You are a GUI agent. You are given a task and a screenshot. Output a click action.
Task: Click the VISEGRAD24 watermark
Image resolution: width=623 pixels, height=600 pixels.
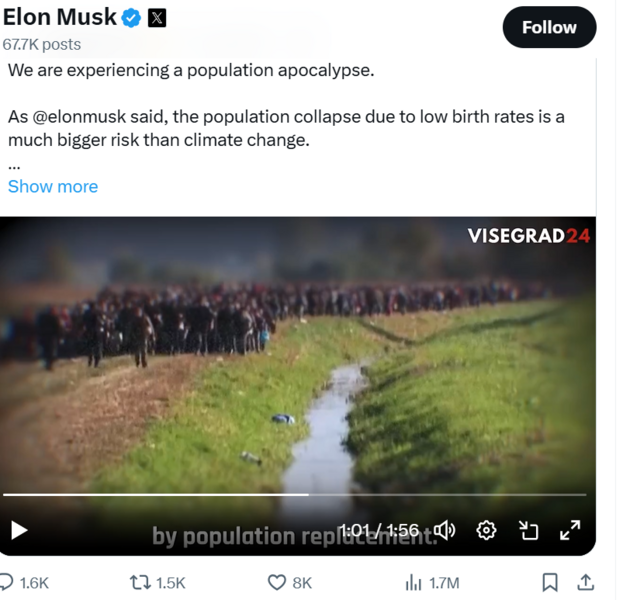[528, 236]
